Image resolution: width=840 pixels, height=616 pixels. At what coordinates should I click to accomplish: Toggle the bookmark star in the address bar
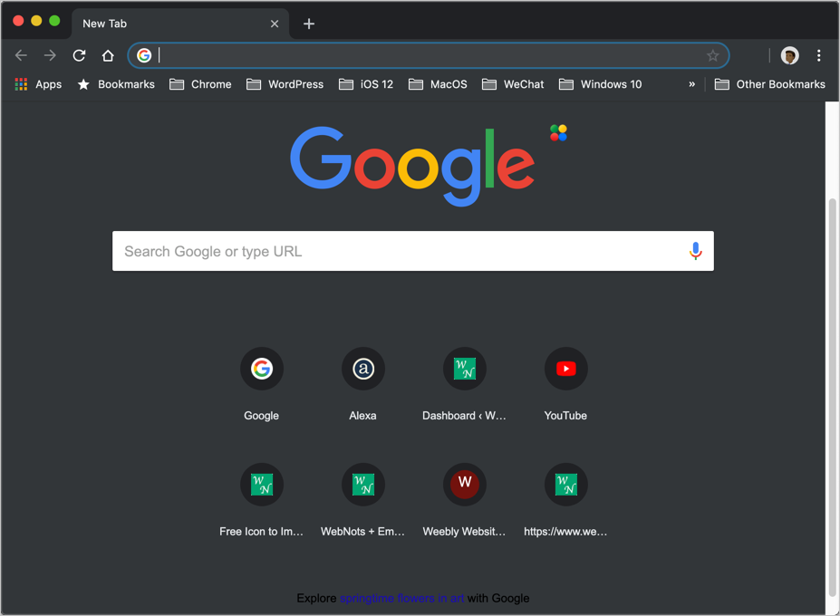click(x=712, y=55)
